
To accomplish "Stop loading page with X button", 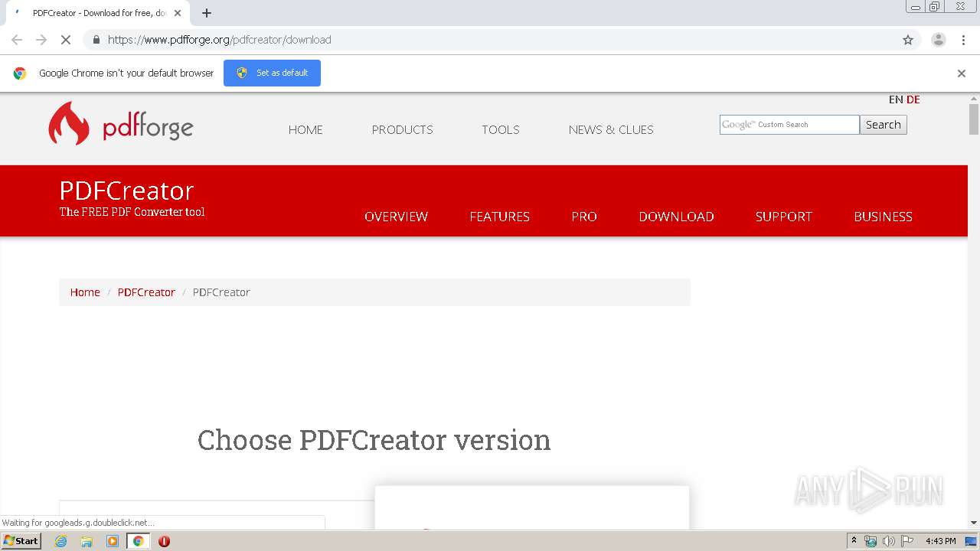I will (x=66, y=40).
